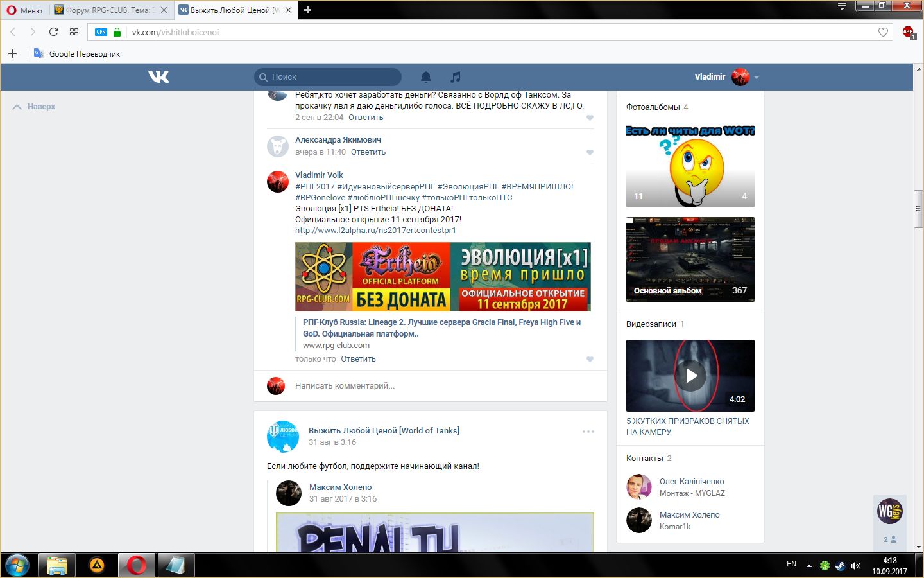Image resolution: width=924 pixels, height=578 pixels.
Task: Open the post options three-dots menu
Action: [x=588, y=432]
